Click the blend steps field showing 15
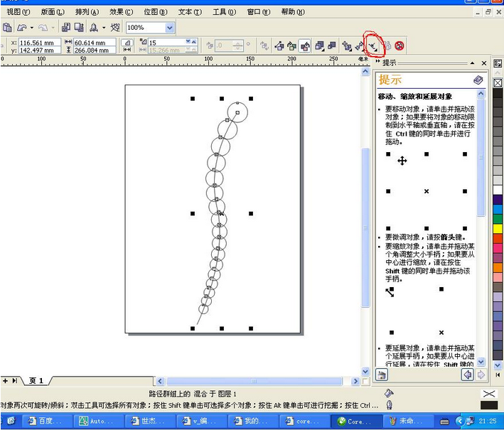Image resolution: width=504 pixels, height=430 pixels. click(166, 43)
